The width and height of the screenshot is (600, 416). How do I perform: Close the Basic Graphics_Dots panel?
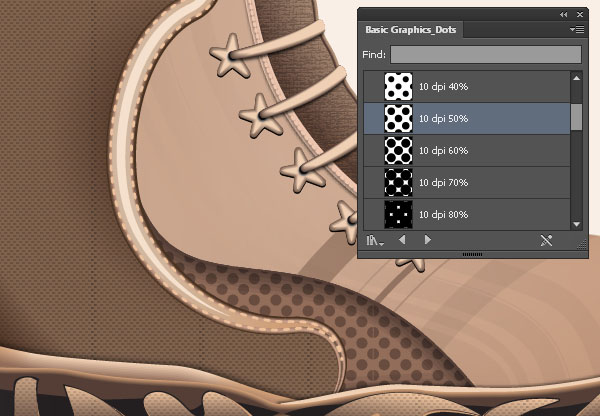click(580, 15)
